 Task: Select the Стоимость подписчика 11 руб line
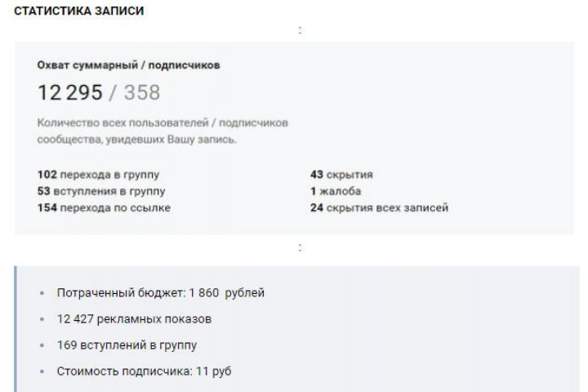144,371
